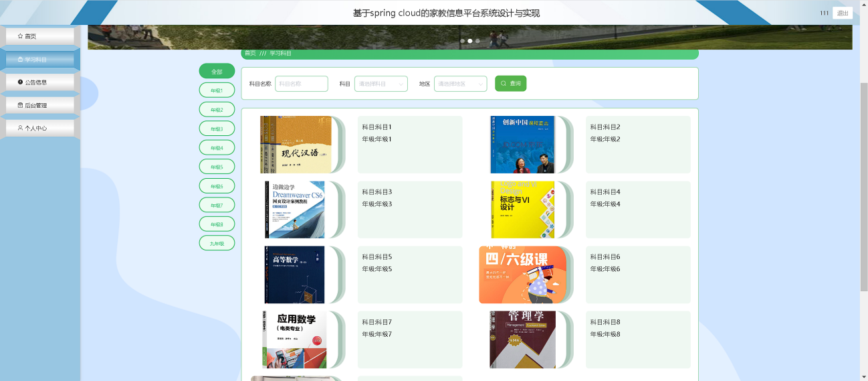Viewport: 868px width, 381px height.
Task: Click the 年级:年级6 text in card
Action: coord(605,269)
